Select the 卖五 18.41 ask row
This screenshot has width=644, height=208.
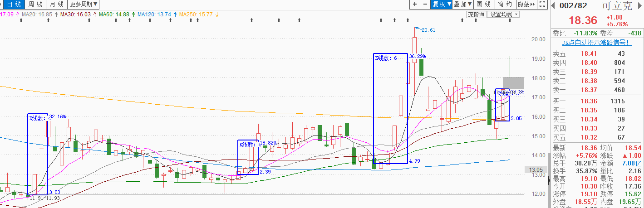pos(596,53)
